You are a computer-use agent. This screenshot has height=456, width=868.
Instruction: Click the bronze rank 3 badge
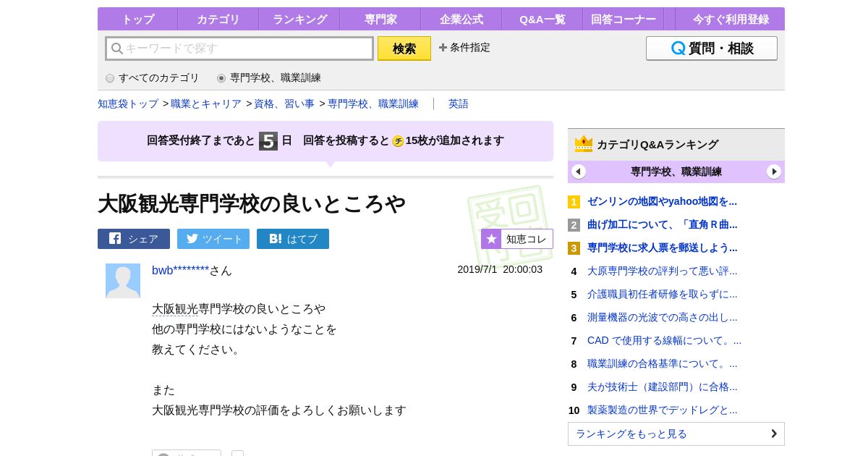pyautogui.click(x=574, y=248)
